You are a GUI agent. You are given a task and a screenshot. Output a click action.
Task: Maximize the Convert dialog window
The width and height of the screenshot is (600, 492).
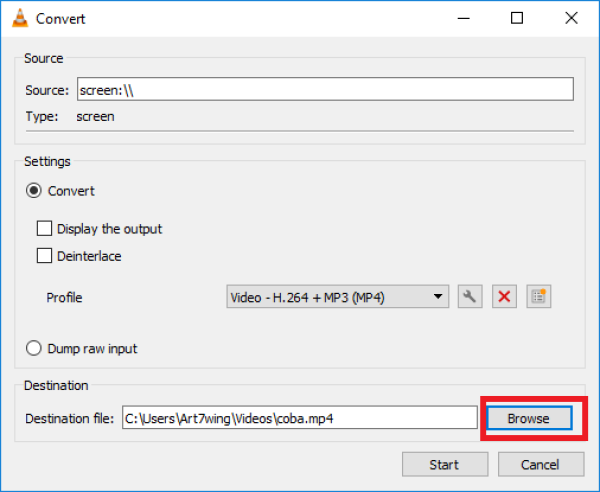[x=516, y=18]
